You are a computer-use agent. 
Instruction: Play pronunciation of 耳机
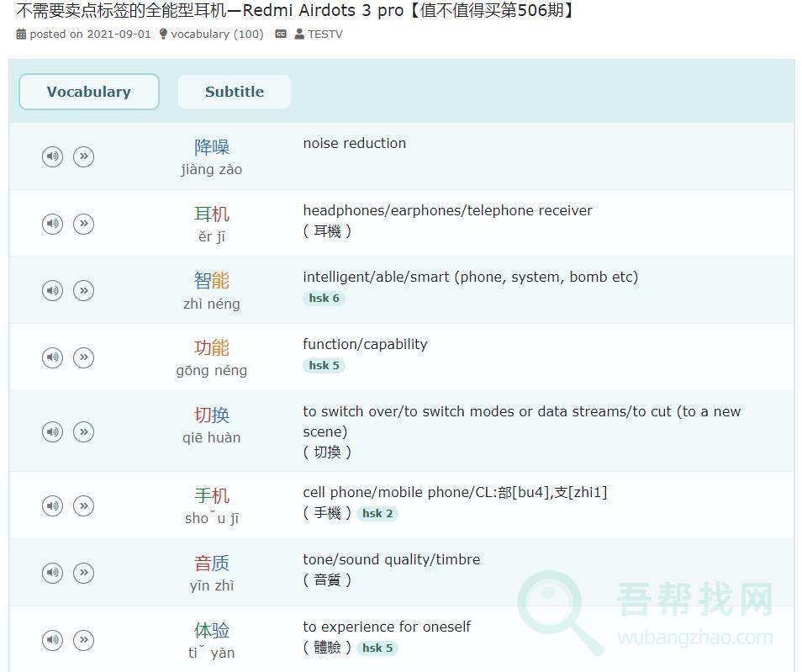pyautogui.click(x=52, y=224)
